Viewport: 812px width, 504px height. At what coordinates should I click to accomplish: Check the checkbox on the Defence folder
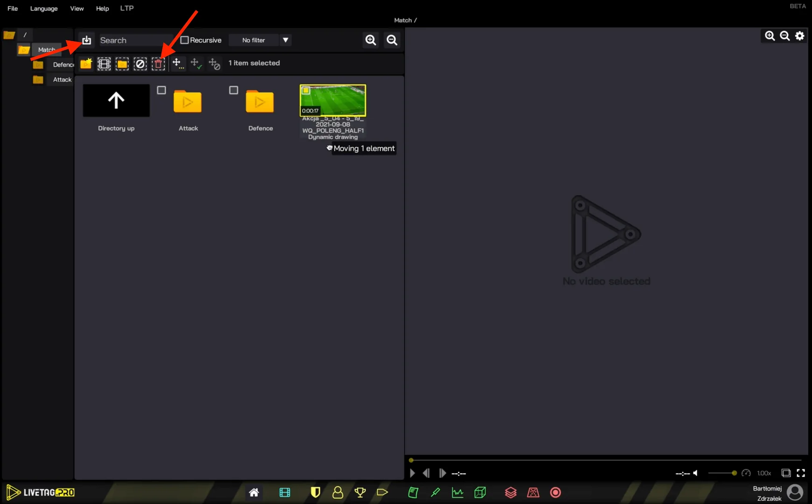[233, 90]
